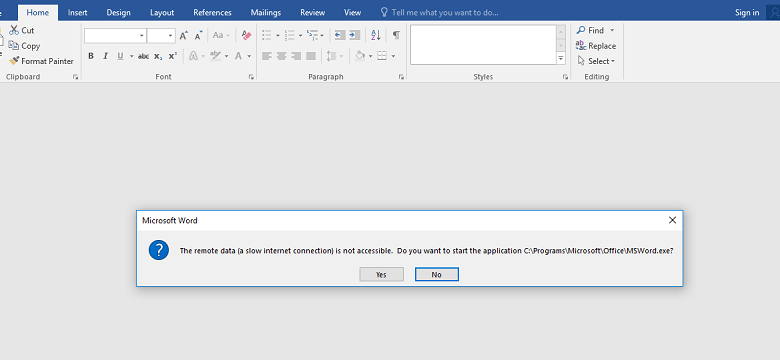
Task: Click the Sort A-Z icon
Action: pyautogui.click(x=376, y=35)
